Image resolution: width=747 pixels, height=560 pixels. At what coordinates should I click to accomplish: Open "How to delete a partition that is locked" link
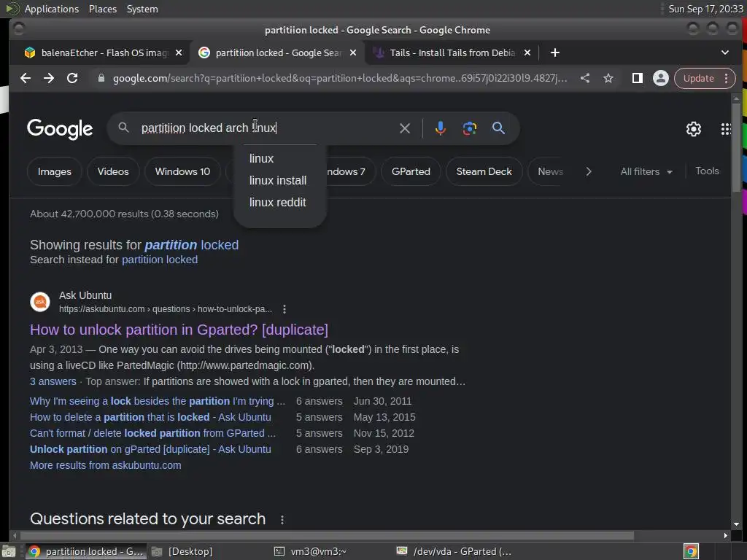pos(150,417)
